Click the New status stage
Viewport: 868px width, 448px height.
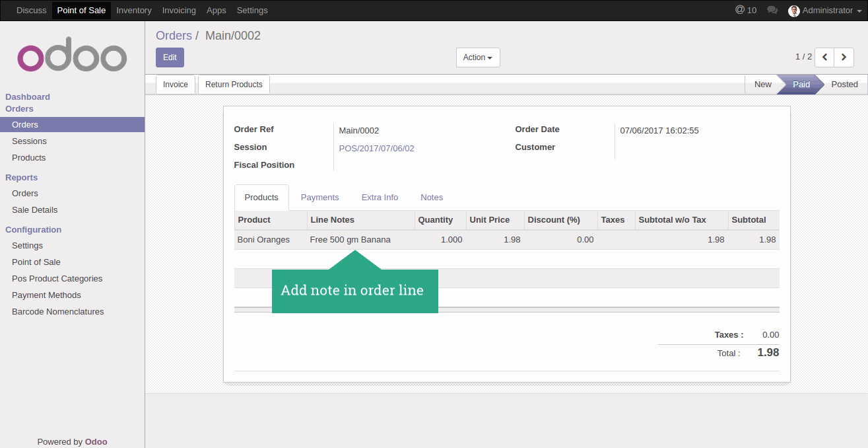click(x=762, y=85)
